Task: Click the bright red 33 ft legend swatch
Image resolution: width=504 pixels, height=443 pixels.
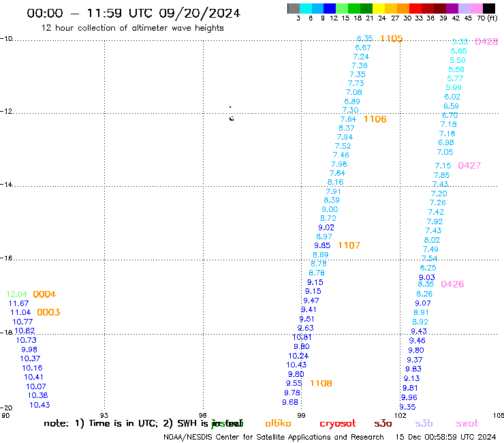Action: [x=415, y=8]
